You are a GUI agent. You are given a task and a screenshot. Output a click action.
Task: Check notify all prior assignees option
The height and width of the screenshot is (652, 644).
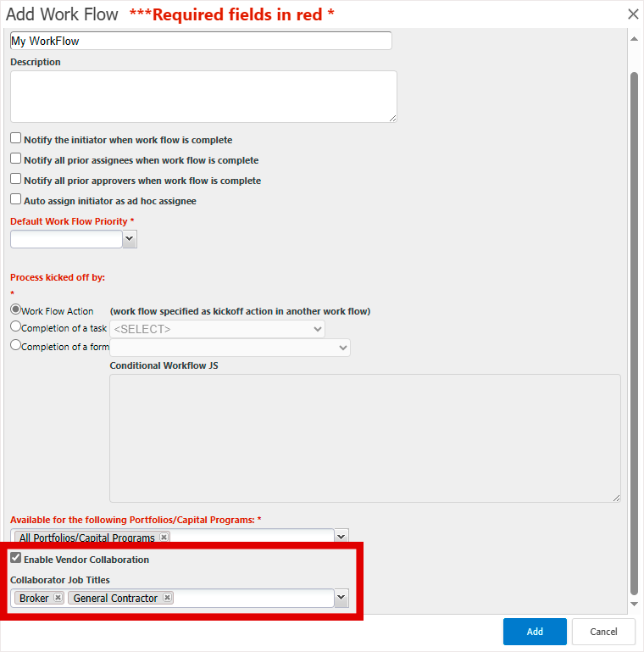[16, 159]
